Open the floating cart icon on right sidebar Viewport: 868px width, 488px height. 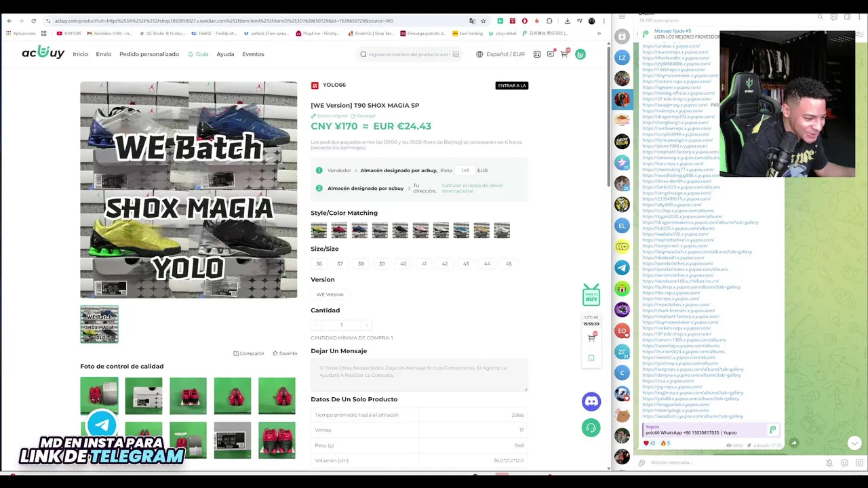591,337
